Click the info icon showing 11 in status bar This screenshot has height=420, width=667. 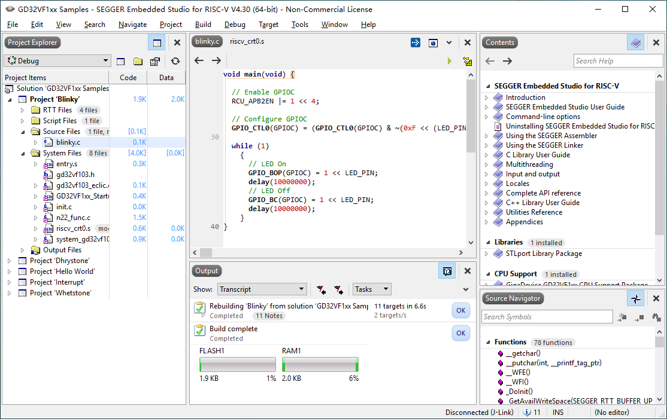pos(527,412)
